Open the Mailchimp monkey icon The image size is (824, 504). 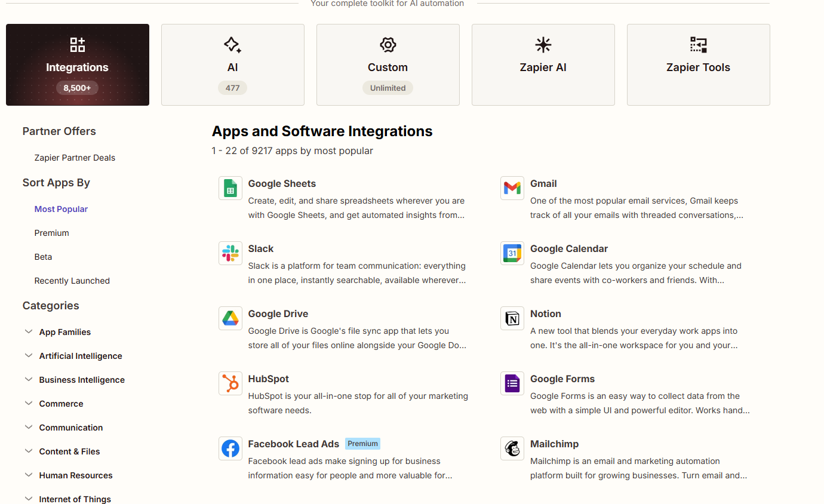[x=512, y=448]
